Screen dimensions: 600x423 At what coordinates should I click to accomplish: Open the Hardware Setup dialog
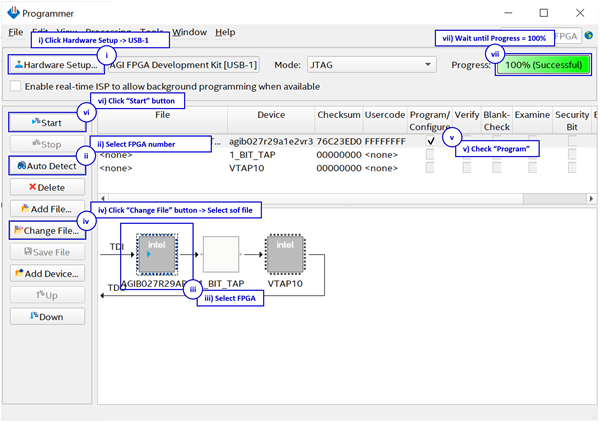coord(56,65)
